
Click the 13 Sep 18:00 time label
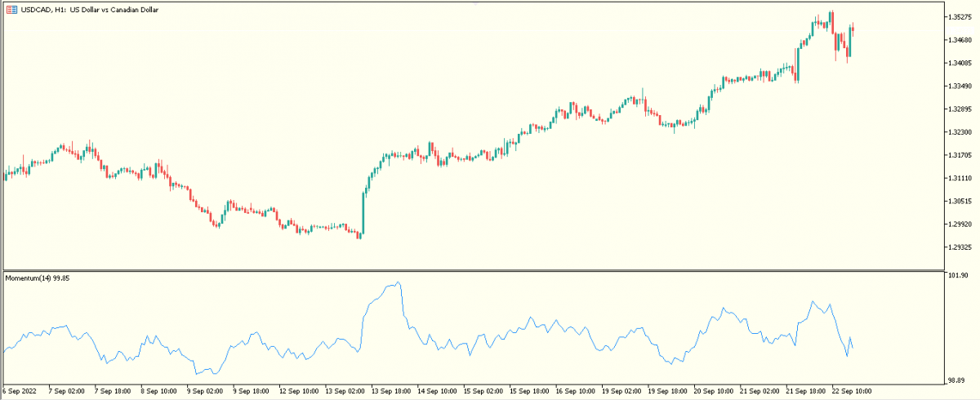(390, 391)
